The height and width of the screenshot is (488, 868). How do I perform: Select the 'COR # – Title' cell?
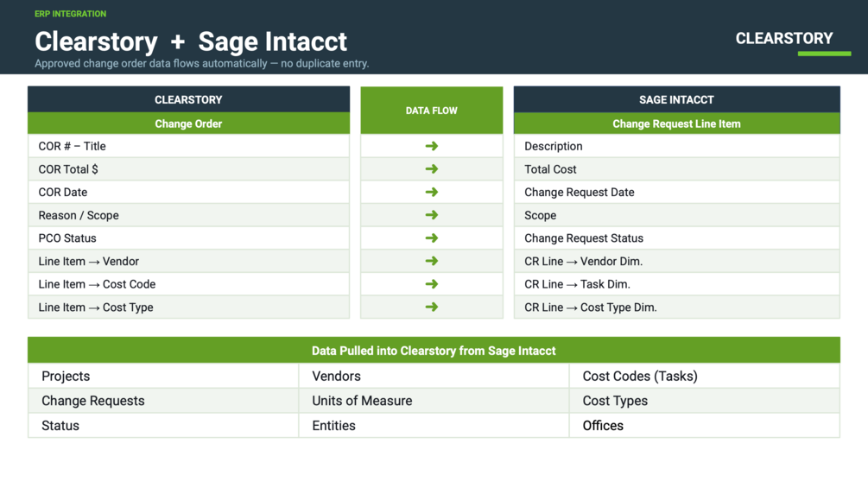tap(189, 146)
